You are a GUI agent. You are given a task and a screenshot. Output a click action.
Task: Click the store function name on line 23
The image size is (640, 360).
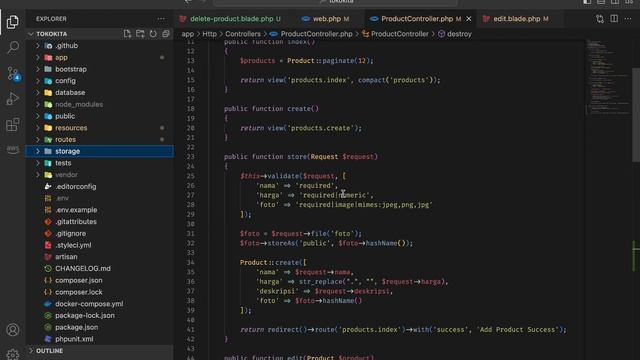(x=296, y=157)
